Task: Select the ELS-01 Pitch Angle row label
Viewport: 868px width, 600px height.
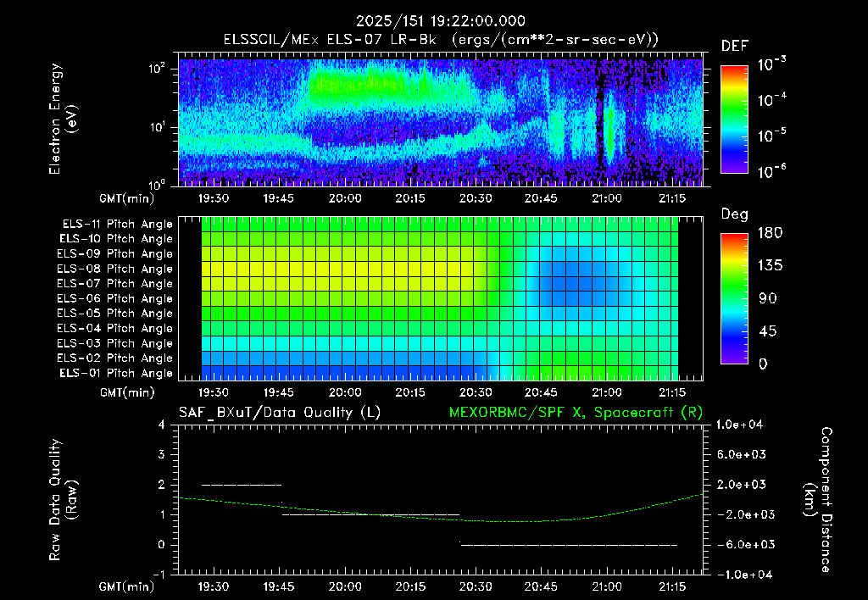Action: point(116,374)
